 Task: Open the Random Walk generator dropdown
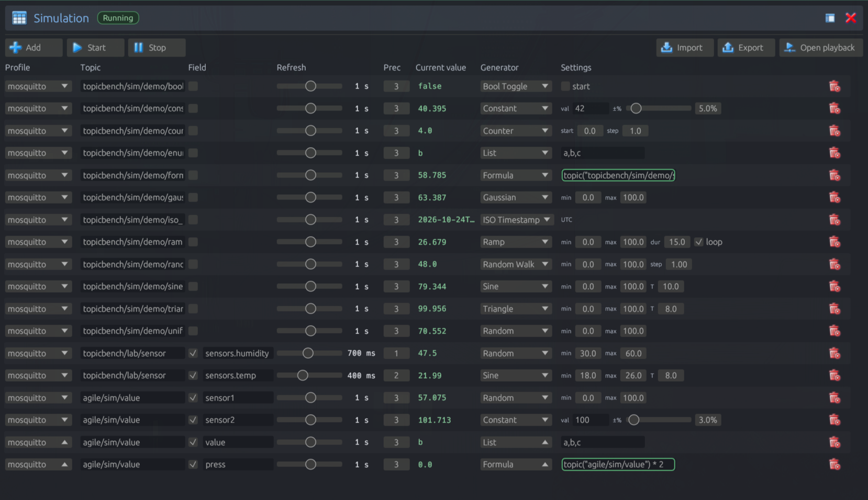click(516, 264)
